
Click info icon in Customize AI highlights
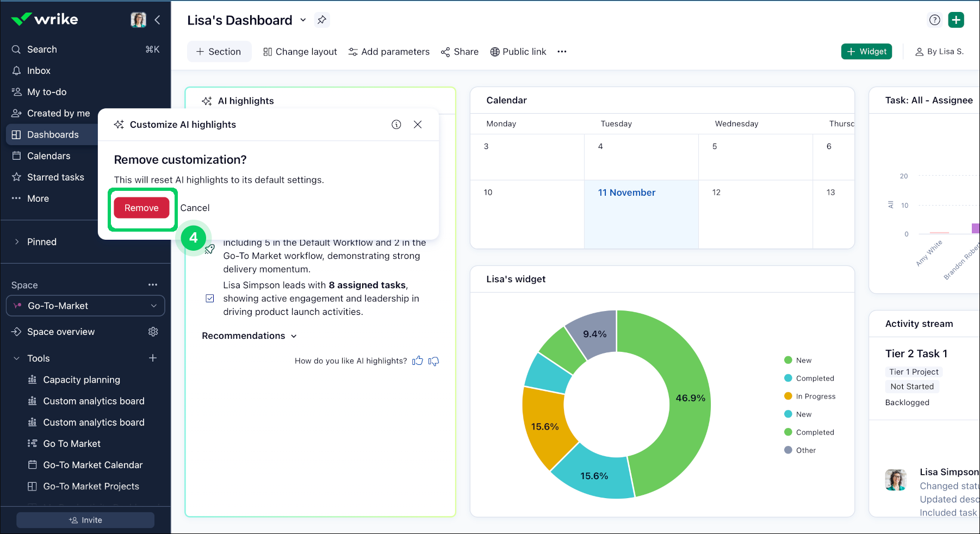pos(396,125)
